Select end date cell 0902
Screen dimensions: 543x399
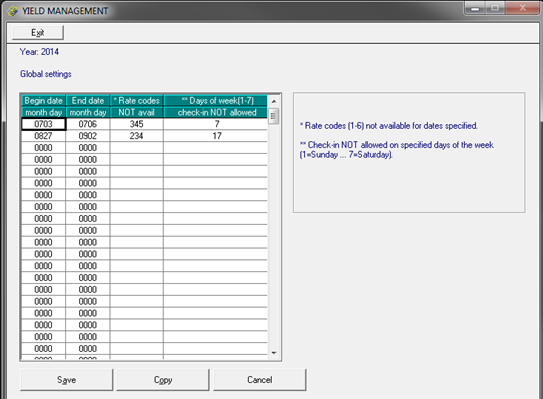[x=88, y=136]
